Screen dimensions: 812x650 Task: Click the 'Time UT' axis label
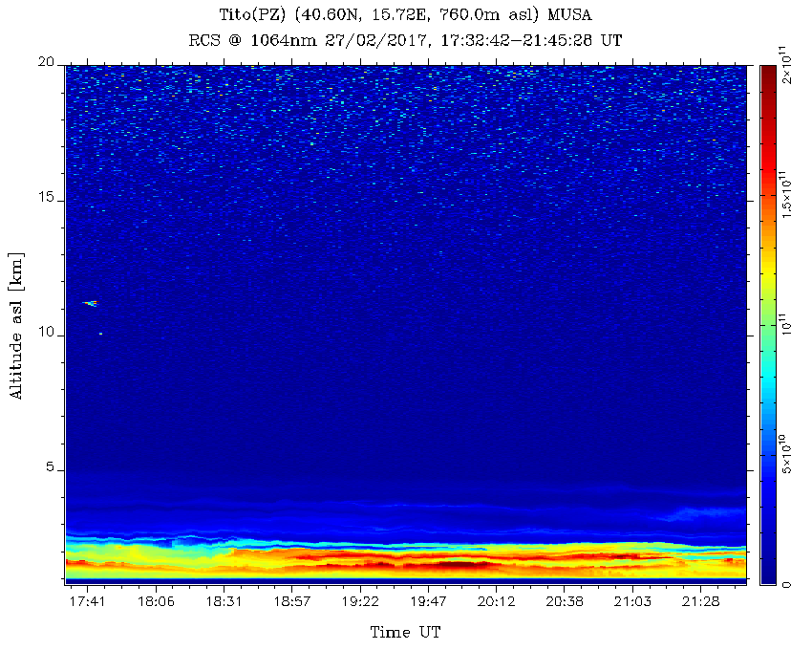(x=405, y=633)
